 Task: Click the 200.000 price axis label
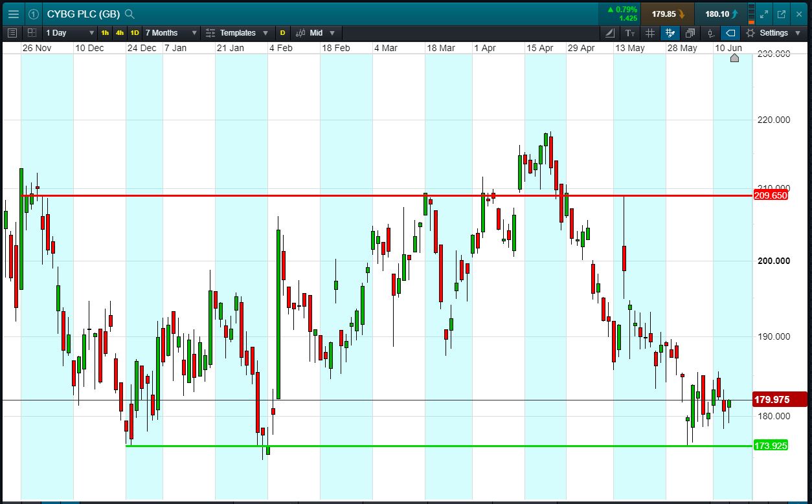point(773,261)
